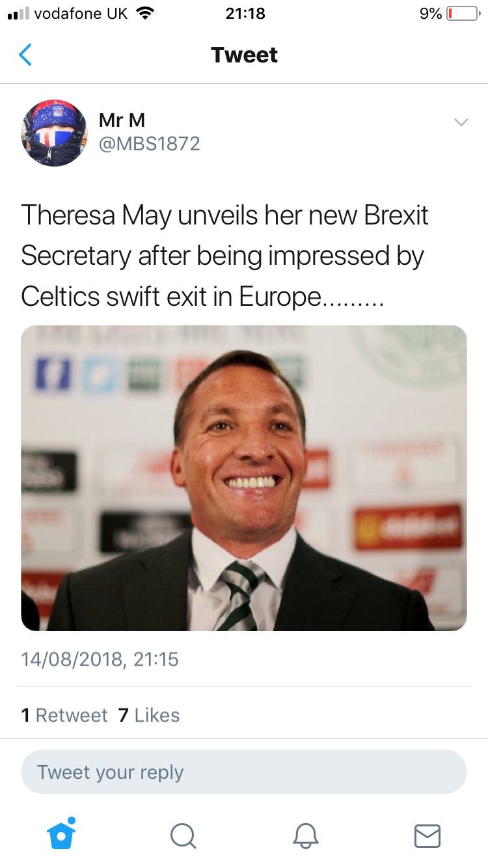Tap the Tweet your reply field

[244, 772]
